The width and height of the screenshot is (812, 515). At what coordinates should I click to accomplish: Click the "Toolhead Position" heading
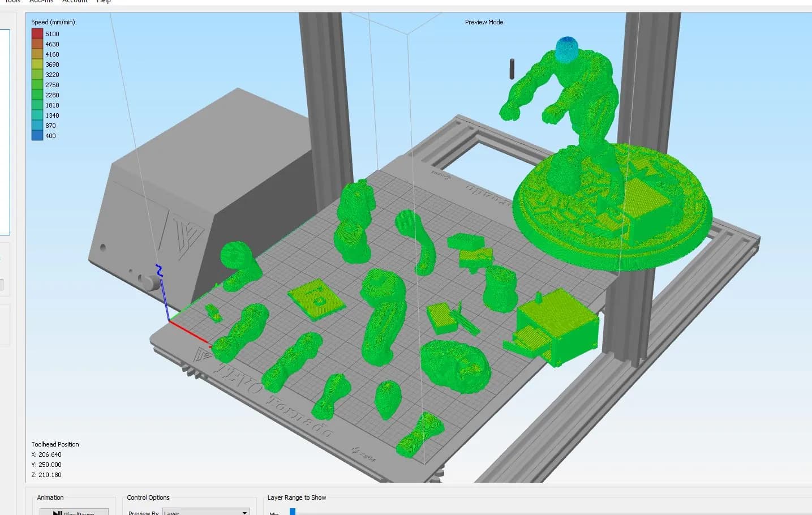(55, 444)
